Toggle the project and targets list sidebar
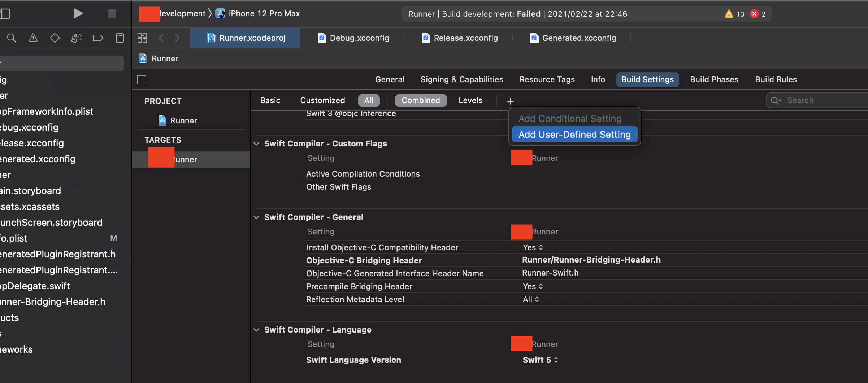 coord(142,80)
